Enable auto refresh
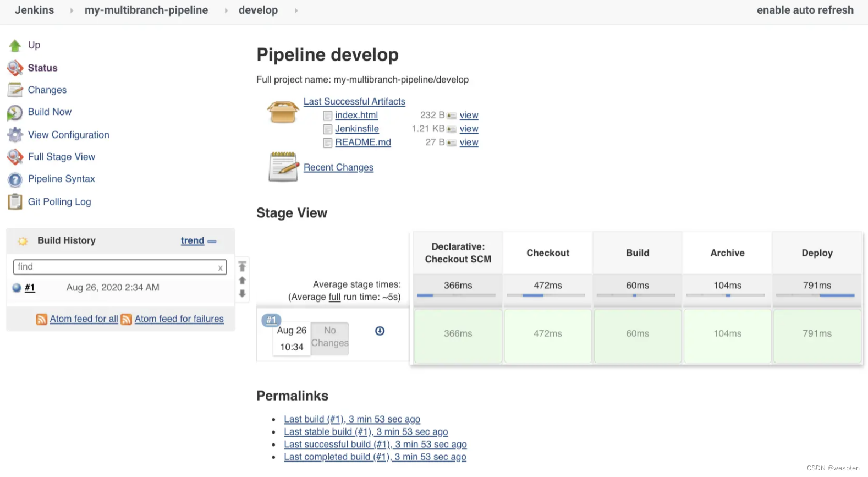868x477 pixels. (x=805, y=10)
